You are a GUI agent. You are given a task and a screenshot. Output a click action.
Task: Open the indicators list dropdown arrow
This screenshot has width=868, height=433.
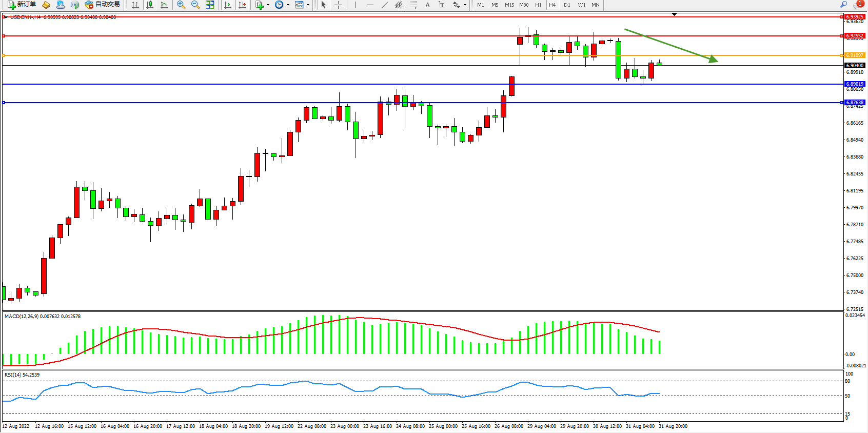coord(268,5)
